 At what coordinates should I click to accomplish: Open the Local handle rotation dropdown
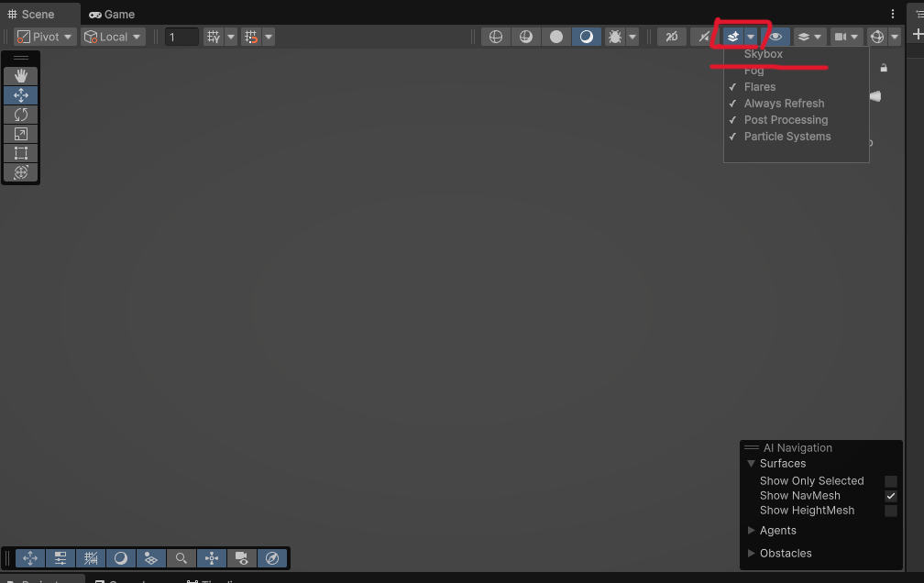[113, 37]
